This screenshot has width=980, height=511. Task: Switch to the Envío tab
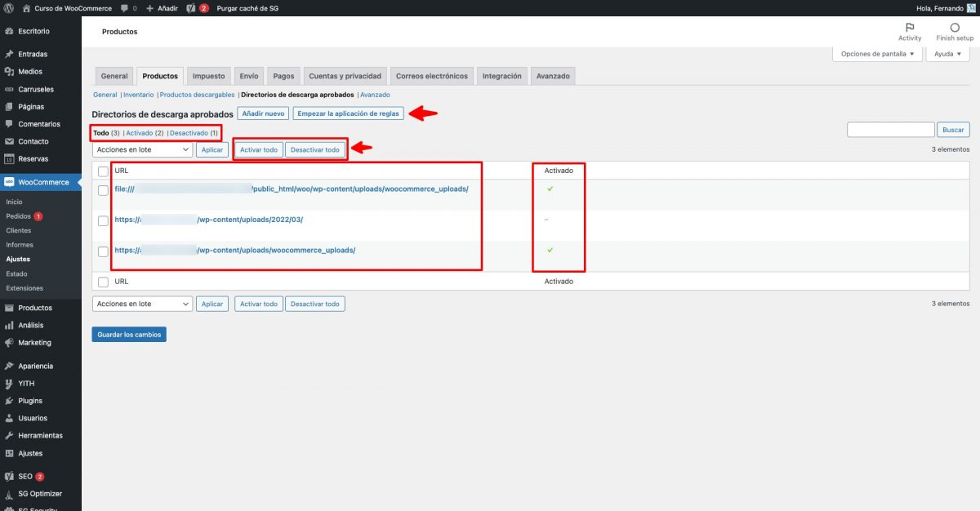[x=249, y=76]
